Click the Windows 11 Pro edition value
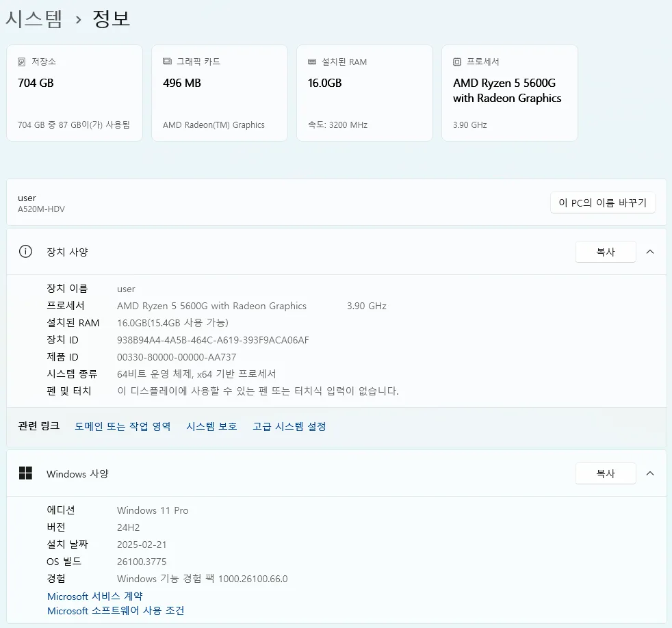The image size is (672, 628). [153, 510]
